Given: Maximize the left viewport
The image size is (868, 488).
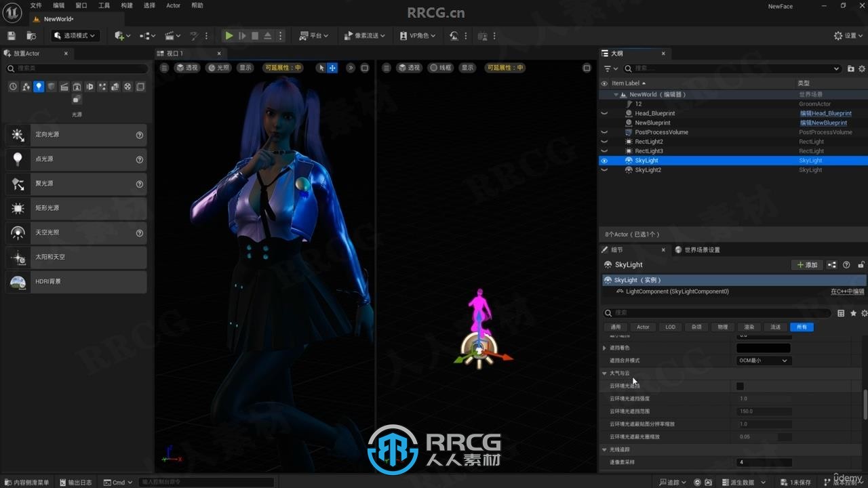Looking at the screenshot, I should pyautogui.click(x=365, y=68).
